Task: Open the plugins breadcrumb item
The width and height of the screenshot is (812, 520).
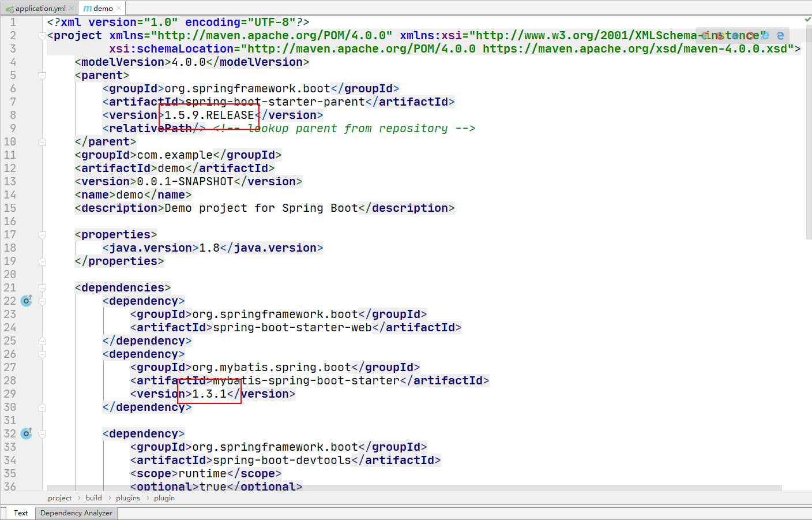Action: pyautogui.click(x=127, y=497)
